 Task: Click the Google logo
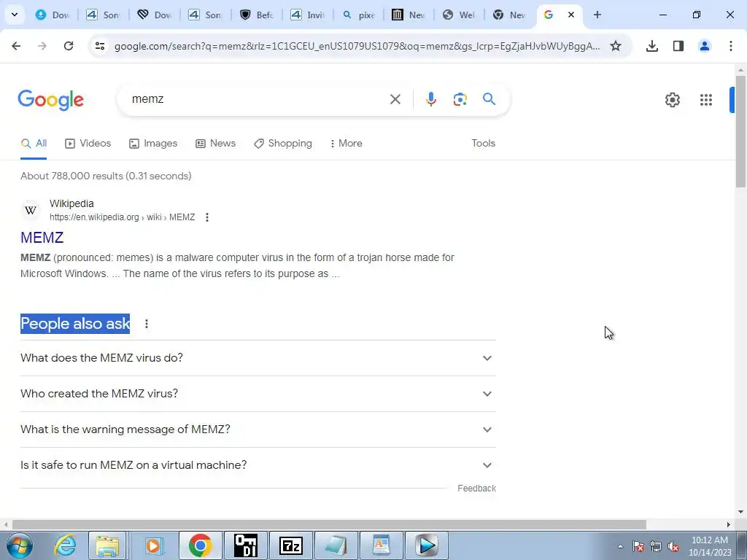(x=51, y=99)
